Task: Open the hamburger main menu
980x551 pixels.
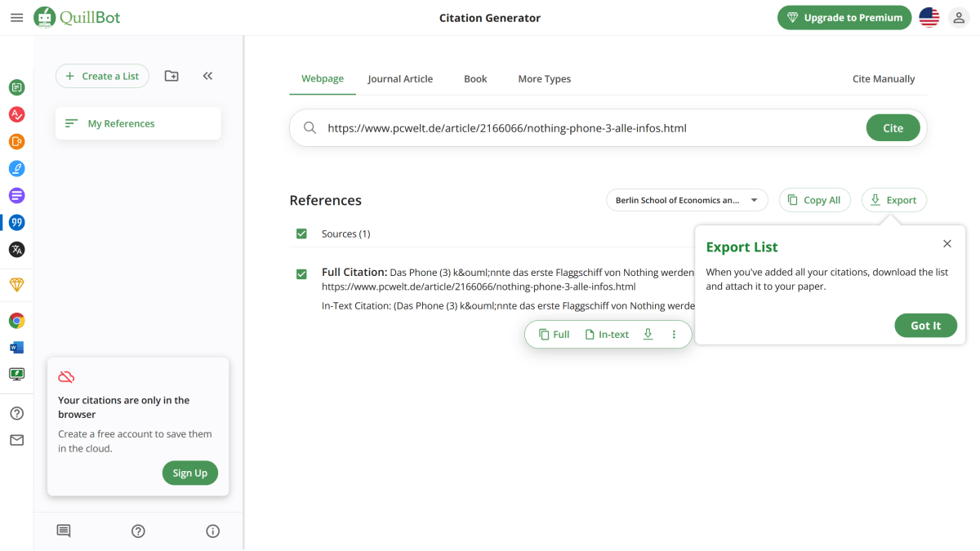Action: (x=16, y=17)
